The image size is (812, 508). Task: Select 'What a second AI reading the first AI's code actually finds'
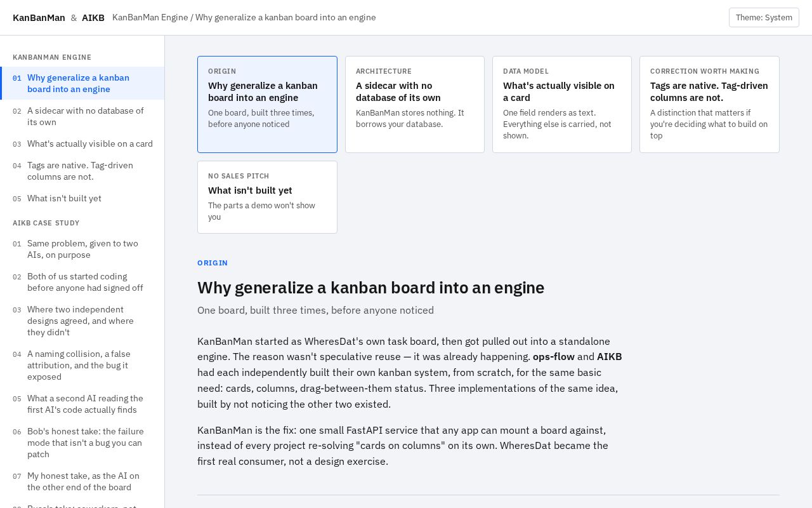click(82, 404)
